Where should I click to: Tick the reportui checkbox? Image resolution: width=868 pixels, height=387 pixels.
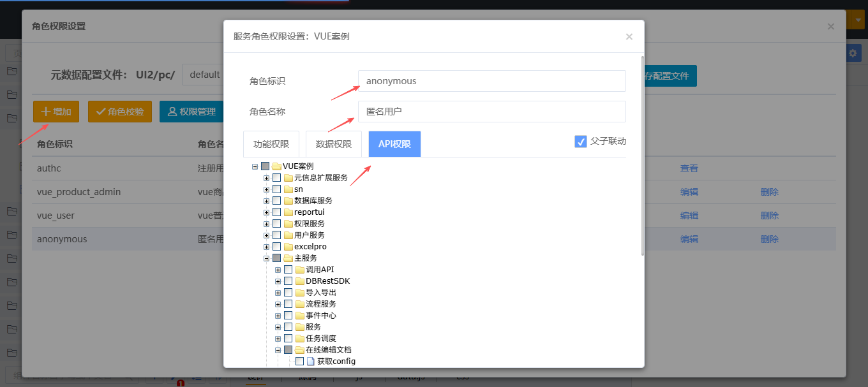tap(277, 212)
